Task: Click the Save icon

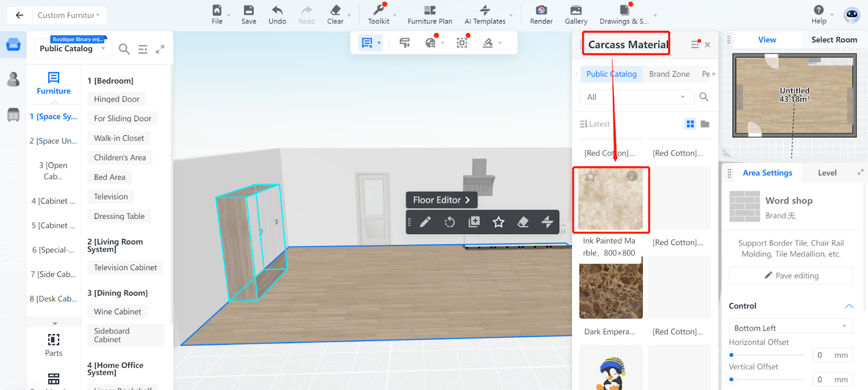Action: (x=248, y=10)
